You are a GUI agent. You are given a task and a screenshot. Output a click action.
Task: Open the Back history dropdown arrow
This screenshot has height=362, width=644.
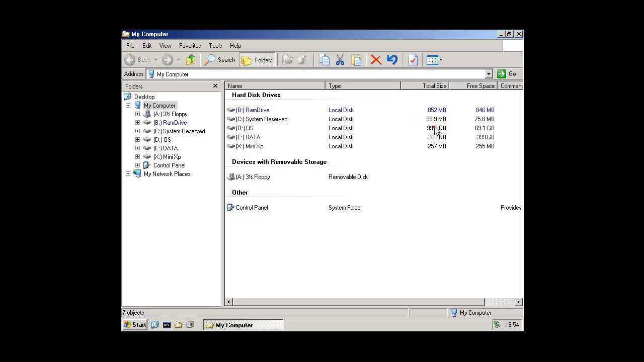click(156, 60)
